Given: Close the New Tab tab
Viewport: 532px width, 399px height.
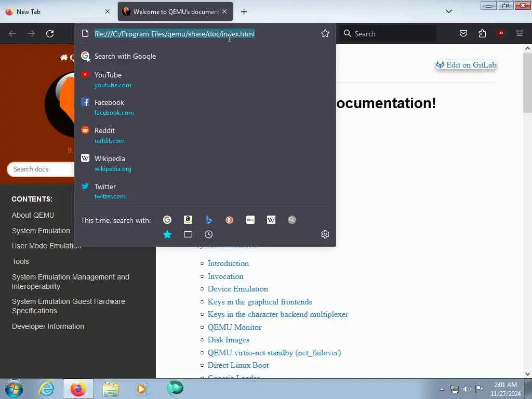Looking at the screenshot, I should (108, 11).
